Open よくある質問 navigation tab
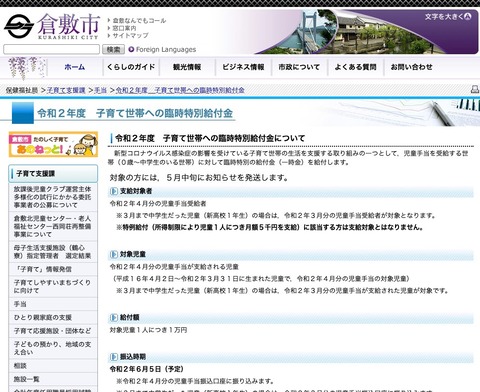 pyautogui.click(x=356, y=67)
